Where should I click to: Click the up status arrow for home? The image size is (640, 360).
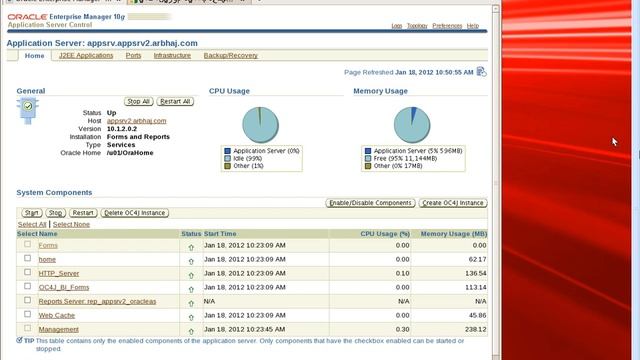point(191,262)
